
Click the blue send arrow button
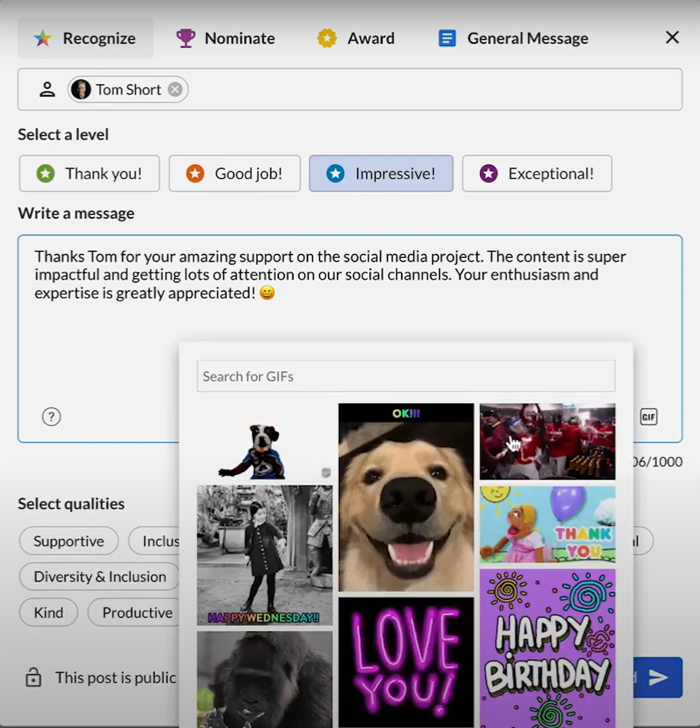[658, 677]
